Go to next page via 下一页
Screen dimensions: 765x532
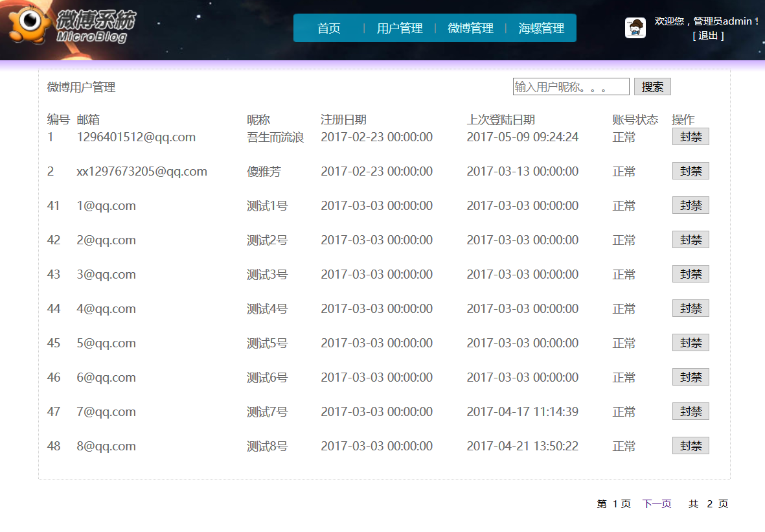(x=657, y=503)
